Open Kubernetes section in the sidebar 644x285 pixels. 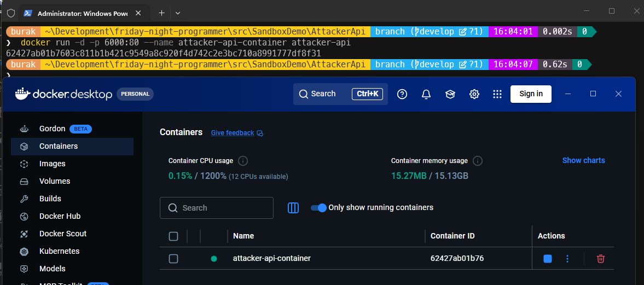coord(59,251)
